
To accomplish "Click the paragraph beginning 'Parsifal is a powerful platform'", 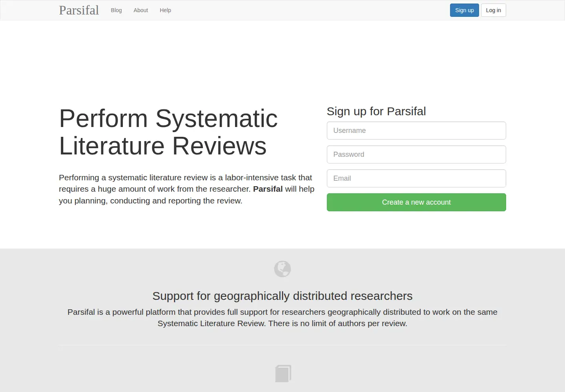I will click(x=282, y=318).
